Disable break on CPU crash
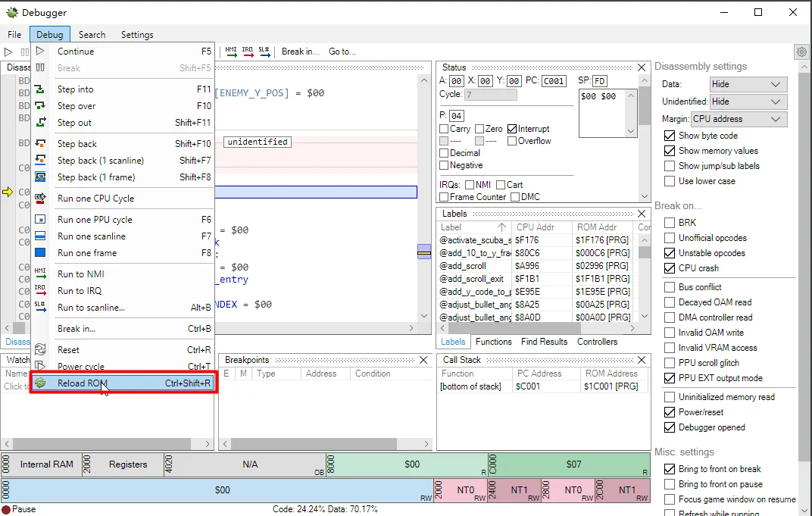Viewport: 812px width, 516px height. pyautogui.click(x=670, y=267)
